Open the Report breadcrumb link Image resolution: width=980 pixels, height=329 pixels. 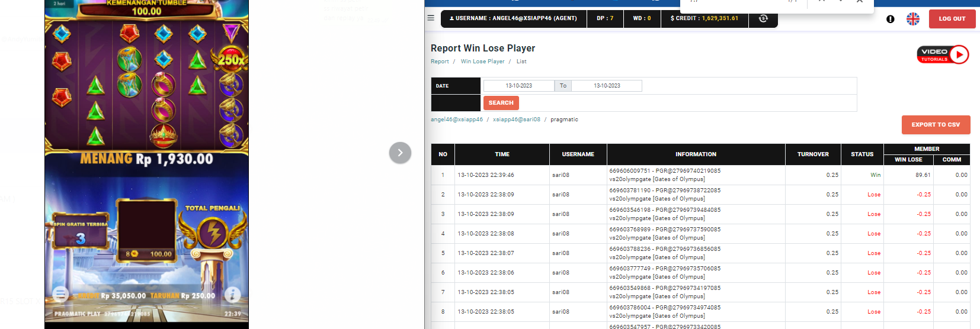click(440, 62)
